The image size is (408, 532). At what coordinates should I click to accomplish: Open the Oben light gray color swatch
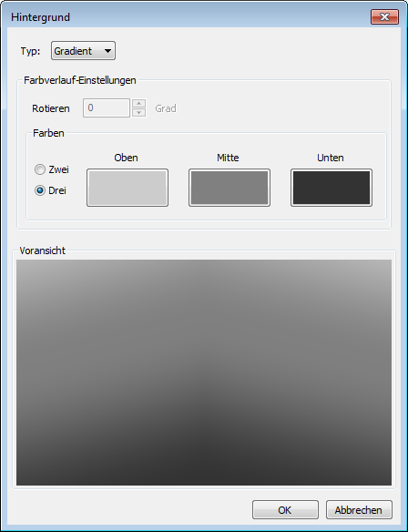tap(127, 188)
